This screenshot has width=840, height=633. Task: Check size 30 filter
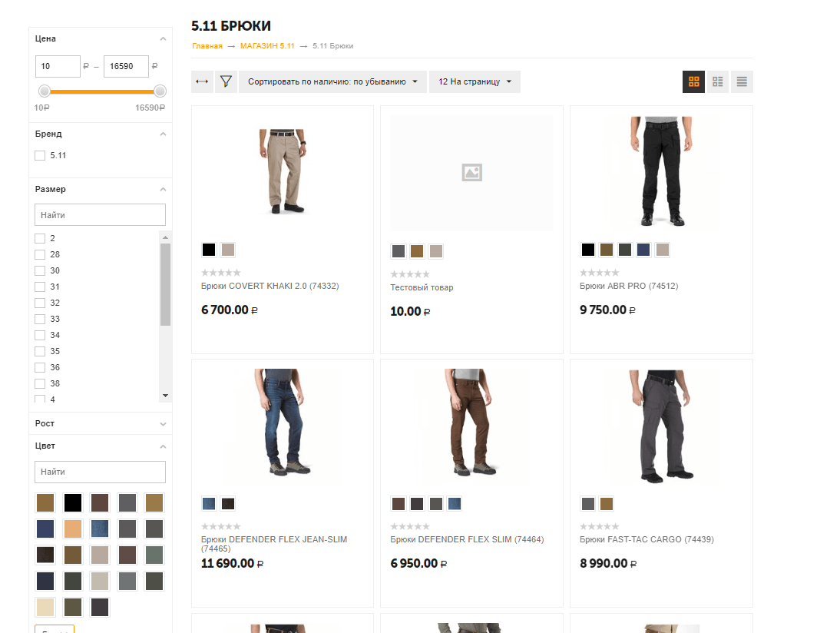40,270
